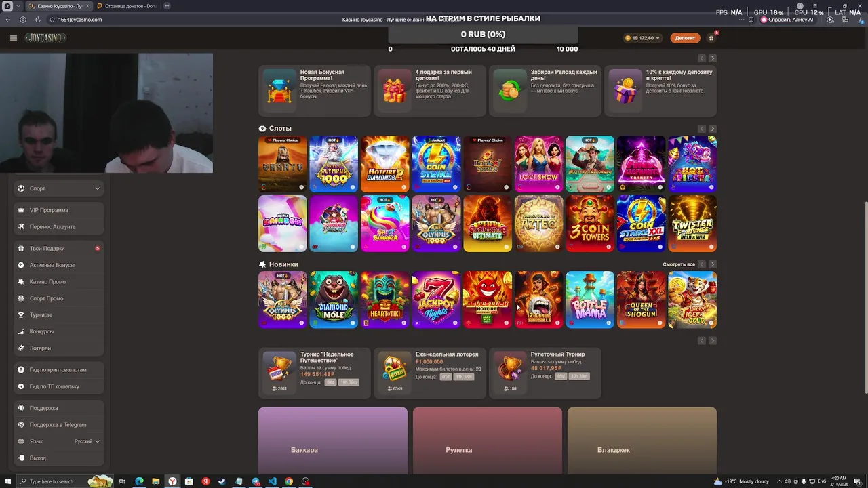Launch Heart of Tiki game thumbnail
The height and width of the screenshot is (488, 868).
click(385, 300)
